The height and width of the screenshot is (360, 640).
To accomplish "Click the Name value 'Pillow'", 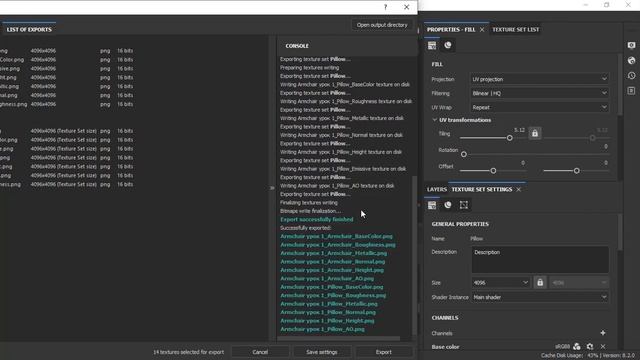I will (476, 238).
